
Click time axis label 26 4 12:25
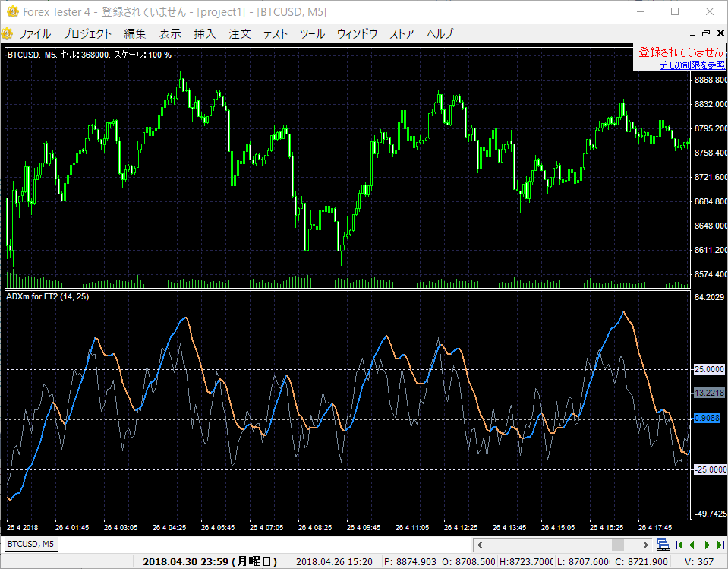click(461, 528)
